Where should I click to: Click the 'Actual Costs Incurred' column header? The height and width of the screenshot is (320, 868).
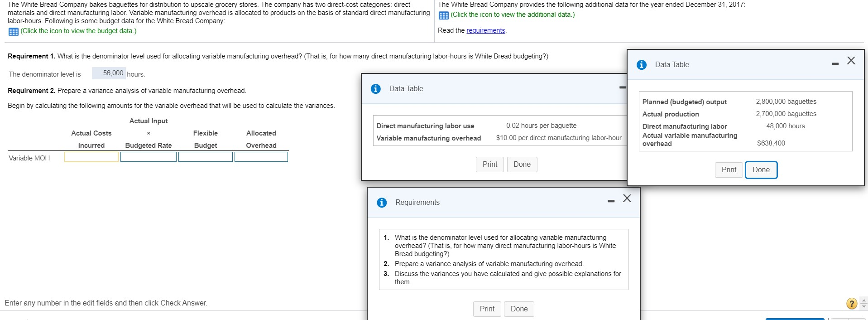tap(91, 139)
